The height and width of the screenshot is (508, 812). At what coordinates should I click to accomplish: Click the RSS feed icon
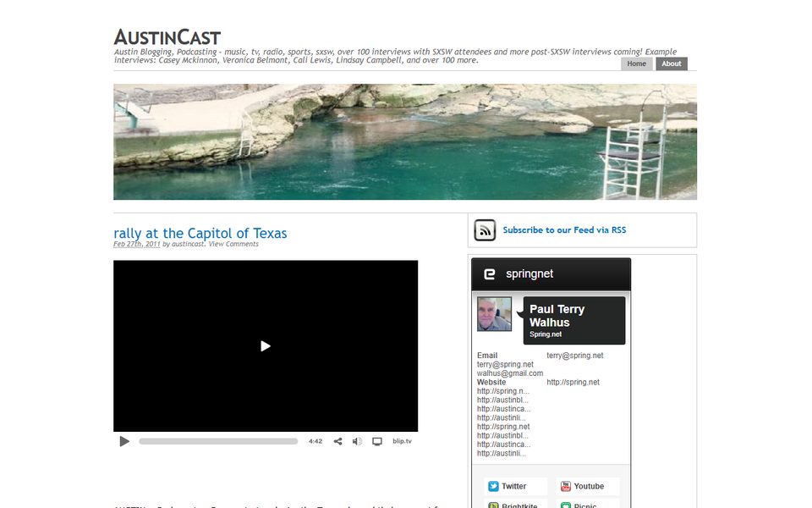483,229
